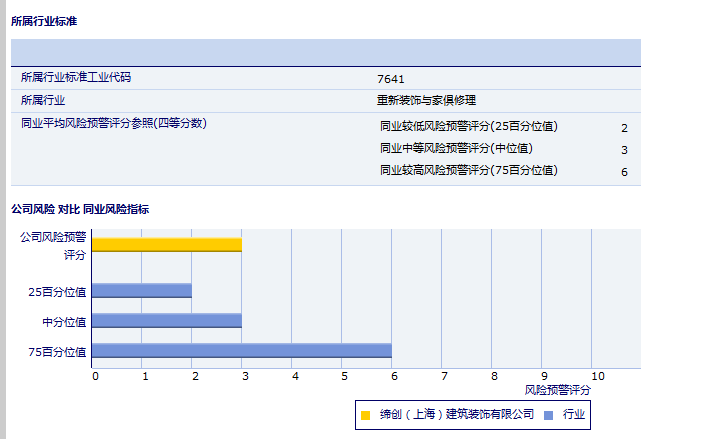Image resolution: width=704 pixels, height=439 pixels.
Task: Click the yellow 公司风险预警评分 bar
Action: click(x=167, y=245)
